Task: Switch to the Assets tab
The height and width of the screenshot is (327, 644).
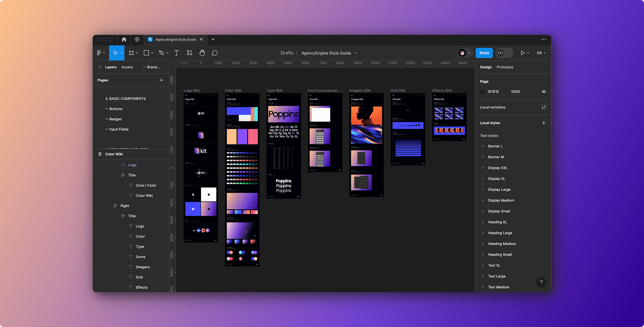Action: [x=127, y=67]
